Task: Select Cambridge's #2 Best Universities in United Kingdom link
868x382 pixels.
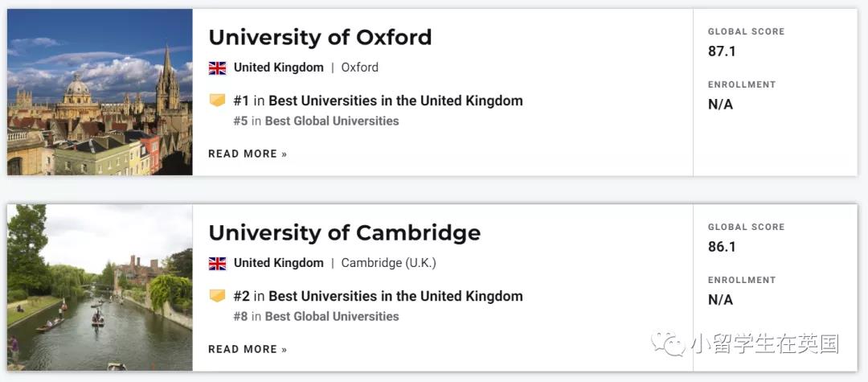Action: (378, 296)
